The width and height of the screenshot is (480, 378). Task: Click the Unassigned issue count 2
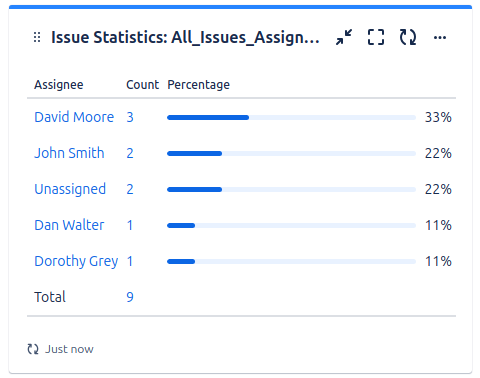tap(130, 189)
